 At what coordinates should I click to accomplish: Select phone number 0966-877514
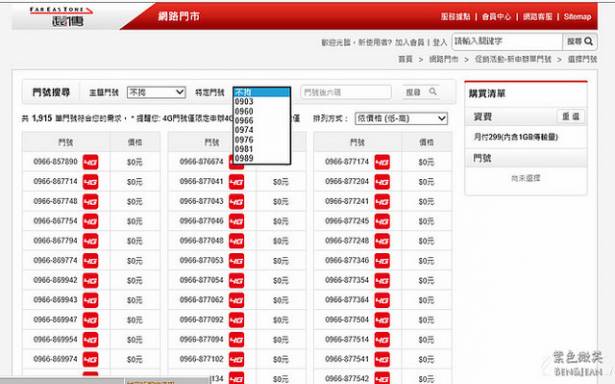[x=347, y=339]
